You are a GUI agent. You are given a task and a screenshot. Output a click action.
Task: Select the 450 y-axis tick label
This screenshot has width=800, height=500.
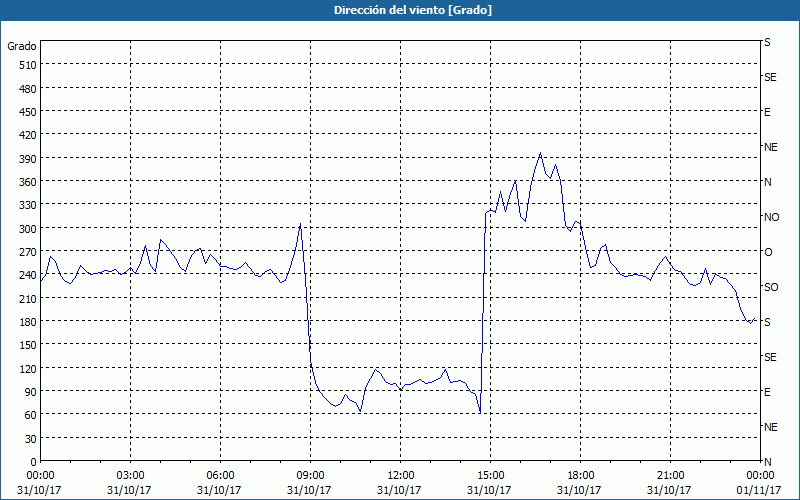pyautogui.click(x=28, y=112)
